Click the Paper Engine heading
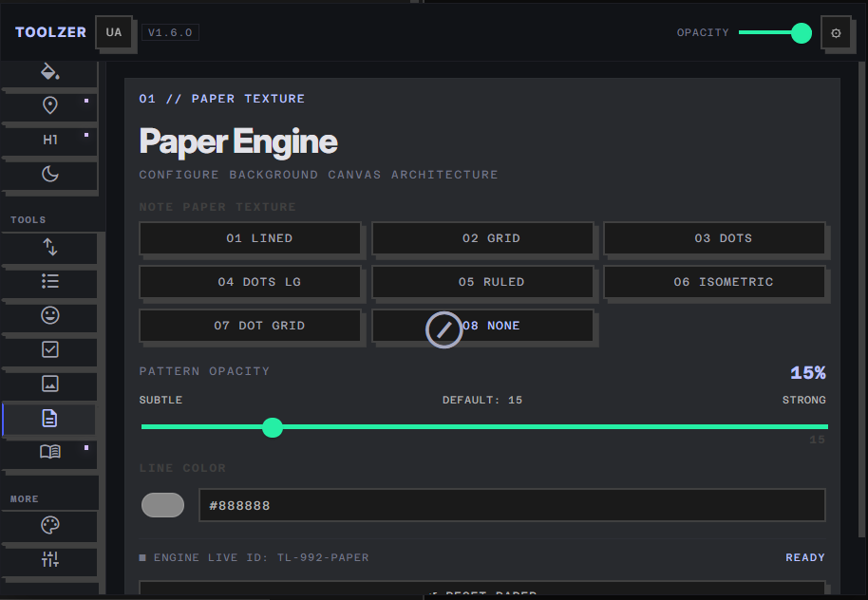Viewport: 868px width, 600px height. 238,141
